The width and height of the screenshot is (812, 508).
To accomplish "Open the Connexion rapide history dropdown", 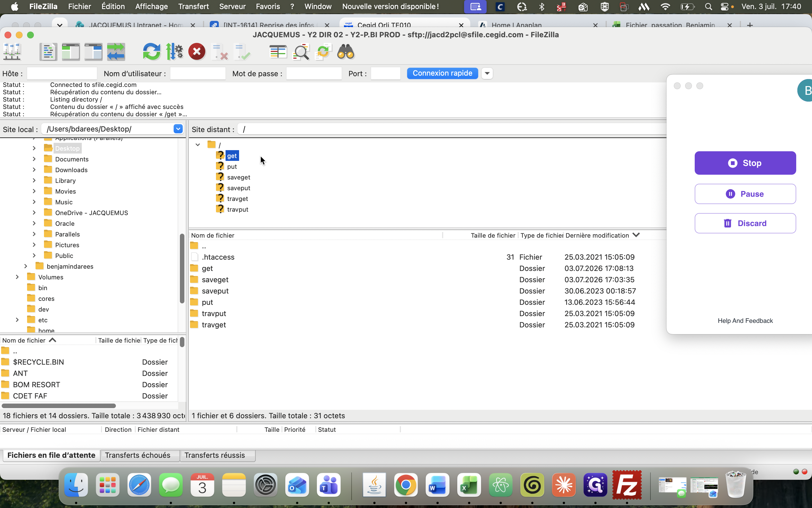I will pos(487,73).
